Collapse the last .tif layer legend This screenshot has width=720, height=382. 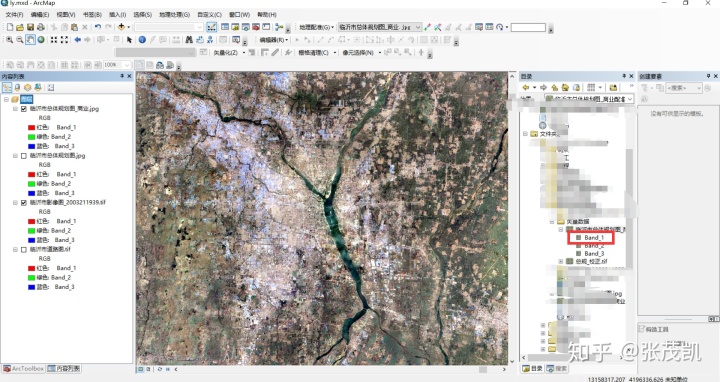(15, 249)
